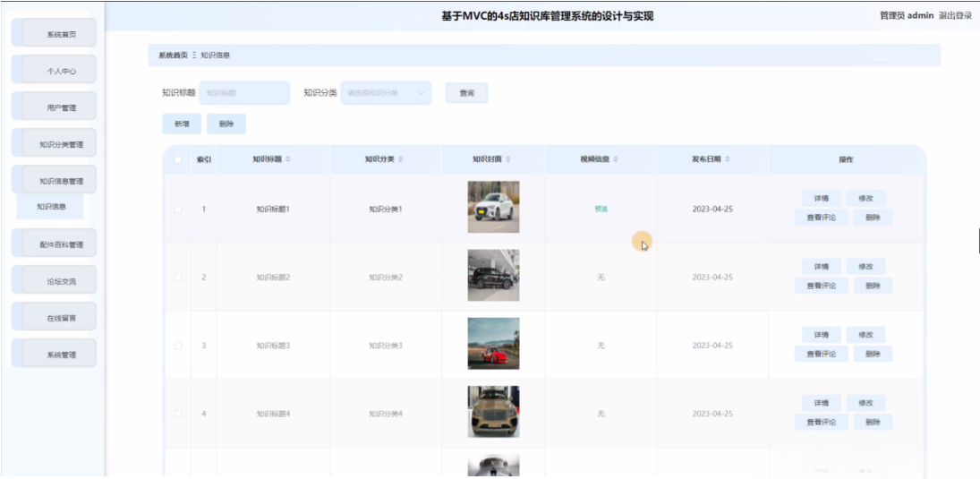The width and height of the screenshot is (980, 479).
Task: Click 查看评论 for 知识标题2
Action: (x=822, y=286)
